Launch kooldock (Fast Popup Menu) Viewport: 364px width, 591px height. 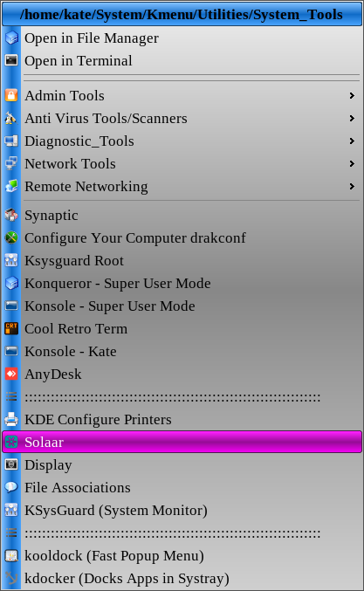click(182, 555)
